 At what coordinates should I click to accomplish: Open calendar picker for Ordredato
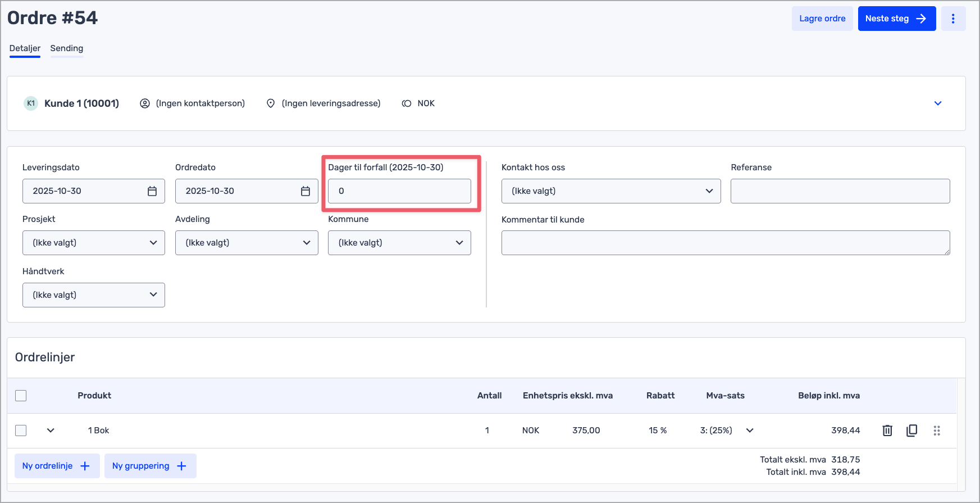pyautogui.click(x=306, y=191)
